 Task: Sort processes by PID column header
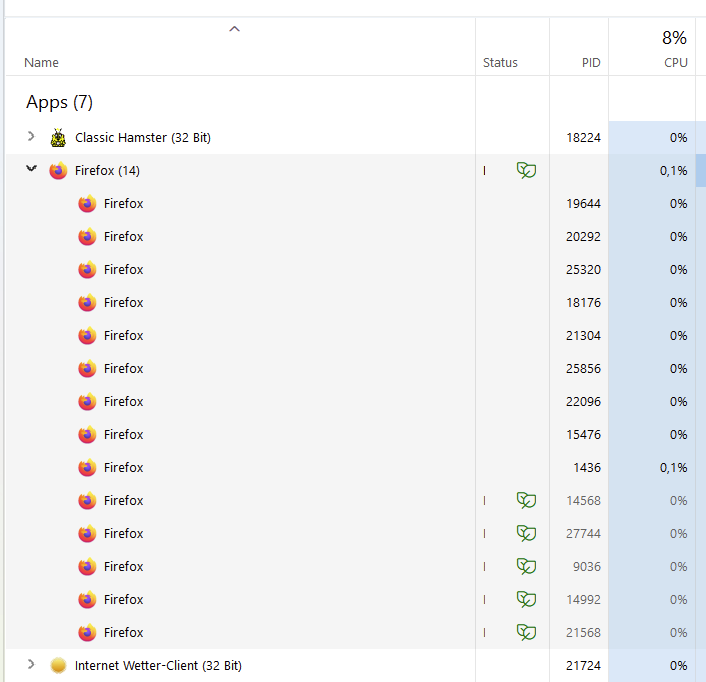[591, 62]
